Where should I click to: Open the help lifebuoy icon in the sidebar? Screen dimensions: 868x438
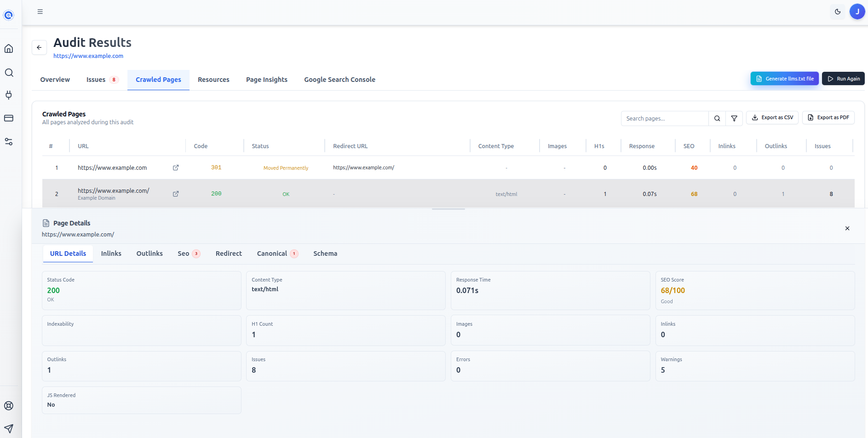pos(9,405)
